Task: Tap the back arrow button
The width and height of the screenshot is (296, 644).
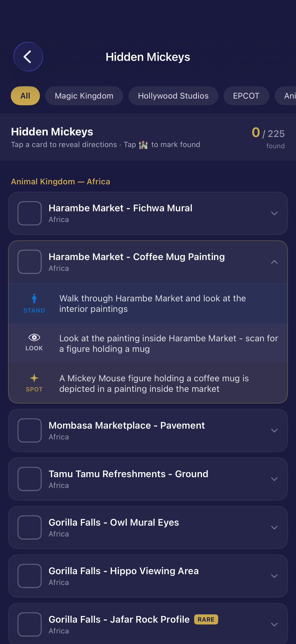Action: pyautogui.click(x=28, y=57)
